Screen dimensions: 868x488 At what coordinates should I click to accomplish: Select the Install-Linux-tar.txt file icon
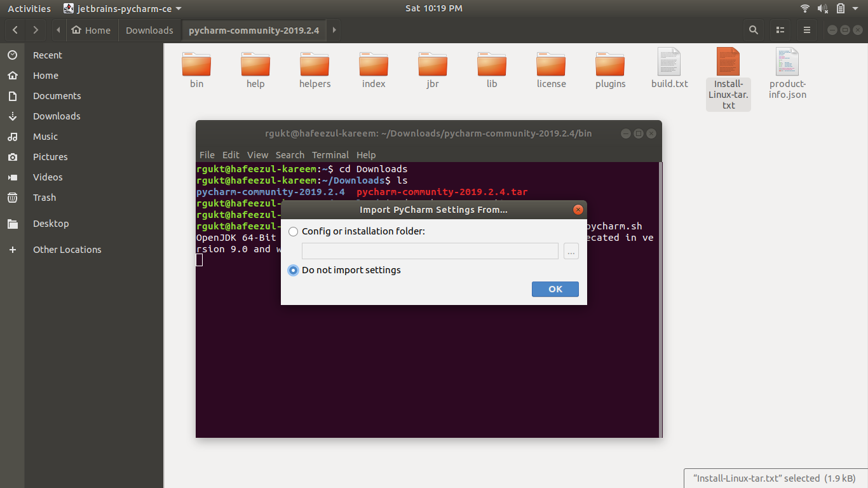tap(728, 62)
